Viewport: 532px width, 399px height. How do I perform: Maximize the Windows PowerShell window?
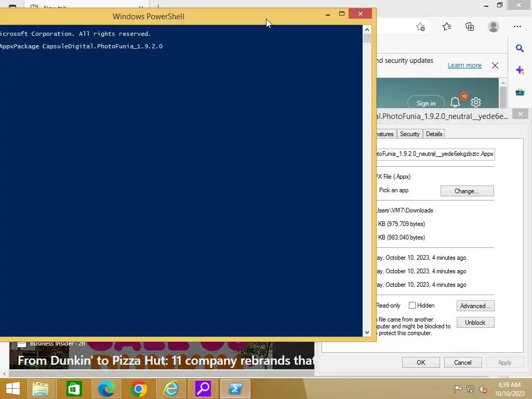point(342,14)
